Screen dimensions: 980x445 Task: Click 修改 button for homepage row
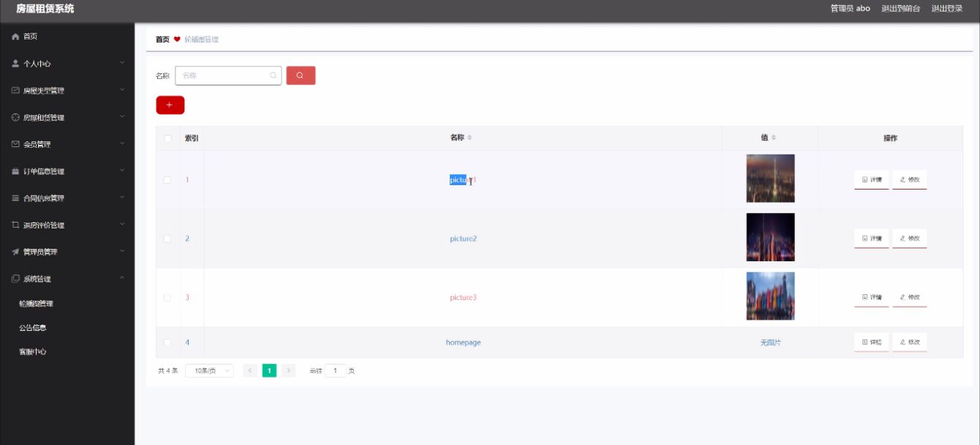pos(910,343)
